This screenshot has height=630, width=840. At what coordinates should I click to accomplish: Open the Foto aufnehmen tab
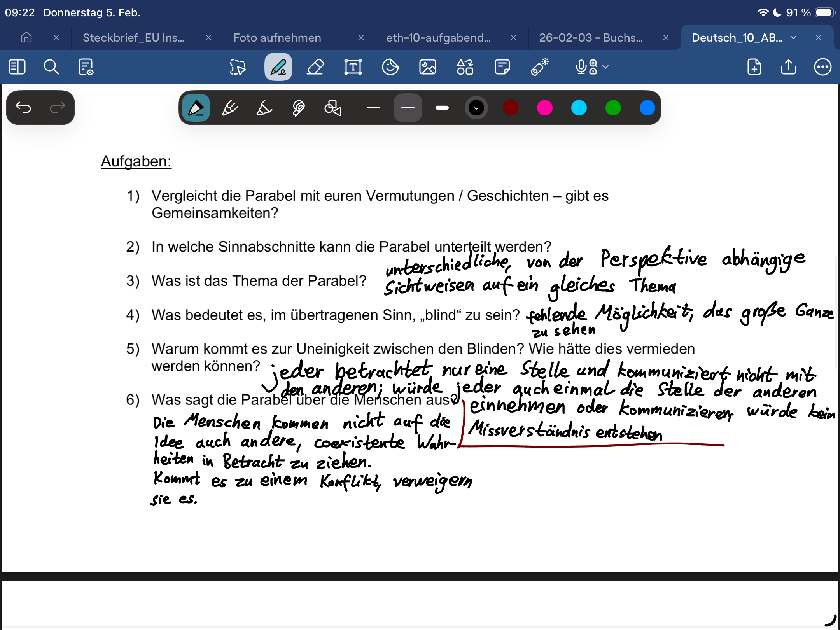277,38
